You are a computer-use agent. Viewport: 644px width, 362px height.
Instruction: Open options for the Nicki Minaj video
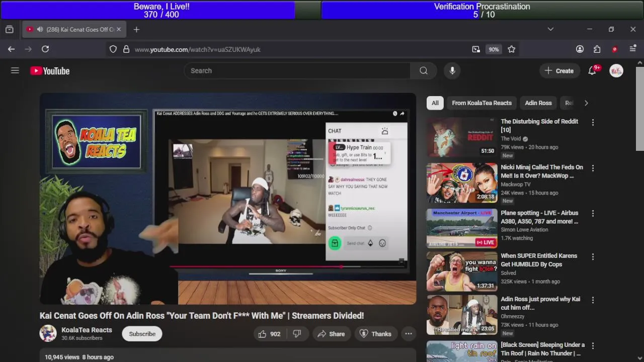coord(593,168)
